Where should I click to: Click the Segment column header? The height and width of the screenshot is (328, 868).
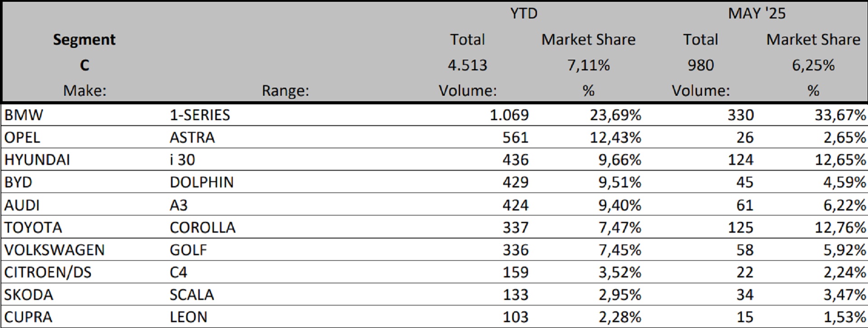click(x=84, y=40)
